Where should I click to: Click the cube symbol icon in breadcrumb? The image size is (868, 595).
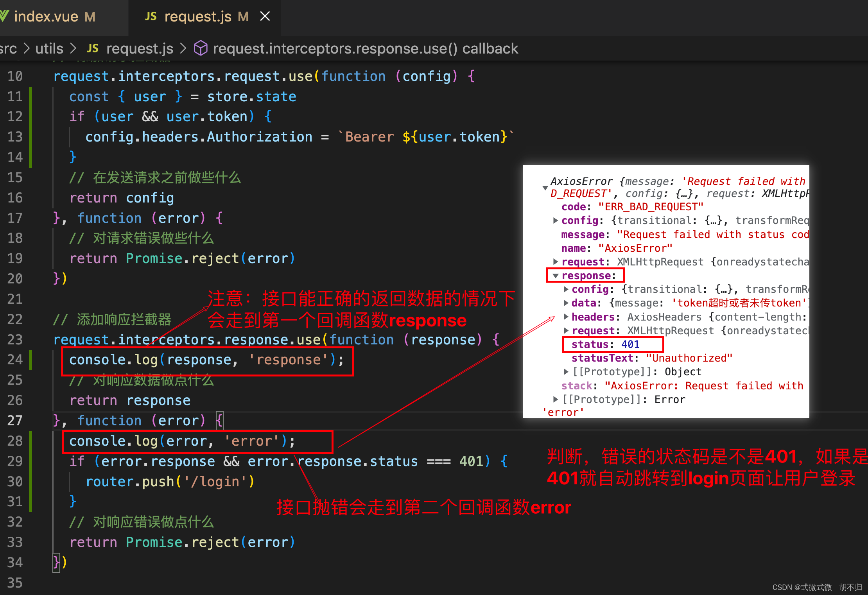201,48
